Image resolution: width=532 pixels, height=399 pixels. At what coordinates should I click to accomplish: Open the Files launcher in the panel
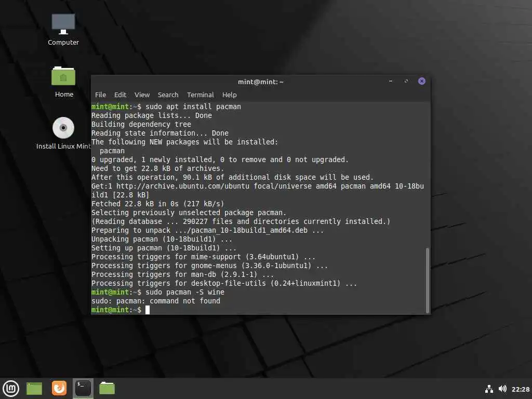point(107,389)
